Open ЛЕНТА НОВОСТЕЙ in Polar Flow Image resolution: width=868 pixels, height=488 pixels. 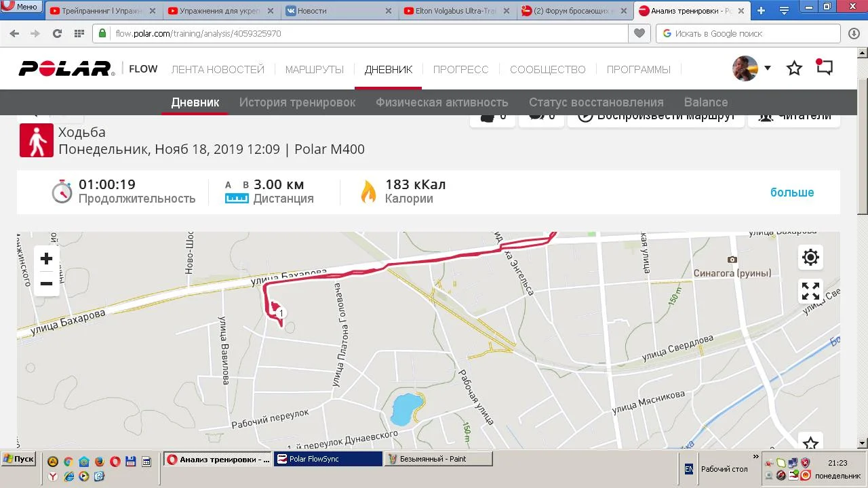click(218, 69)
